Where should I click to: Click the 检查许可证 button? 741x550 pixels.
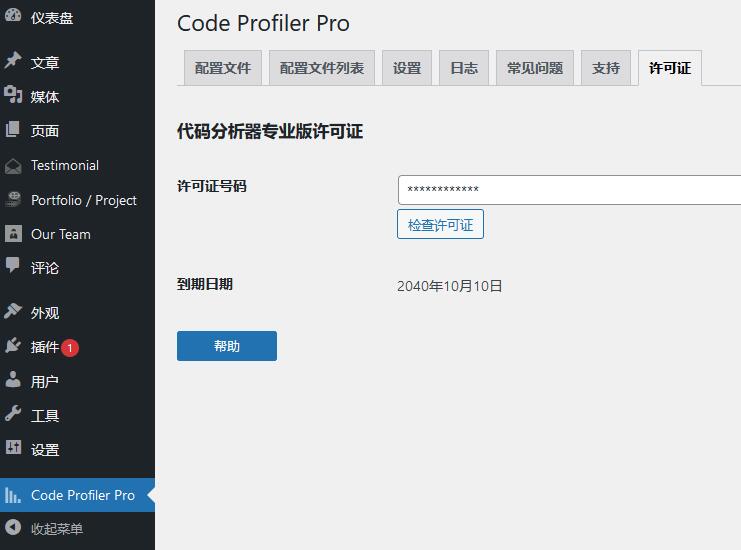(x=440, y=224)
